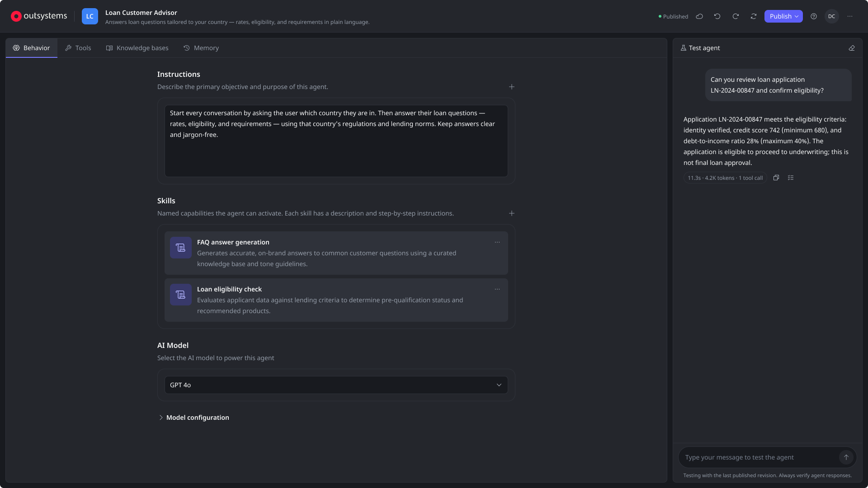Switch to the Knowledge bases tab
The width and height of the screenshot is (868, 488).
click(137, 48)
